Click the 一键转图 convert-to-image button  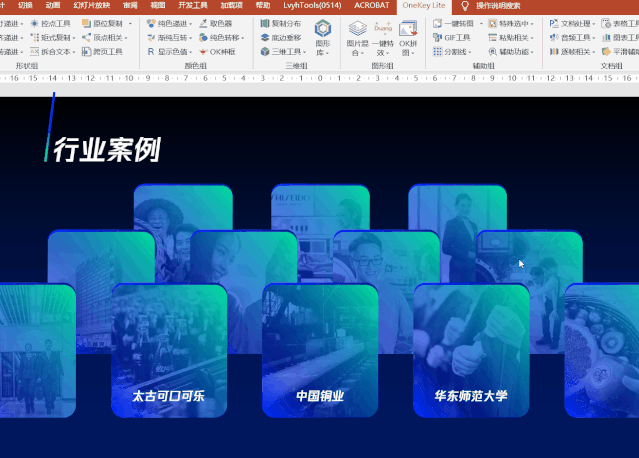click(x=453, y=24)
